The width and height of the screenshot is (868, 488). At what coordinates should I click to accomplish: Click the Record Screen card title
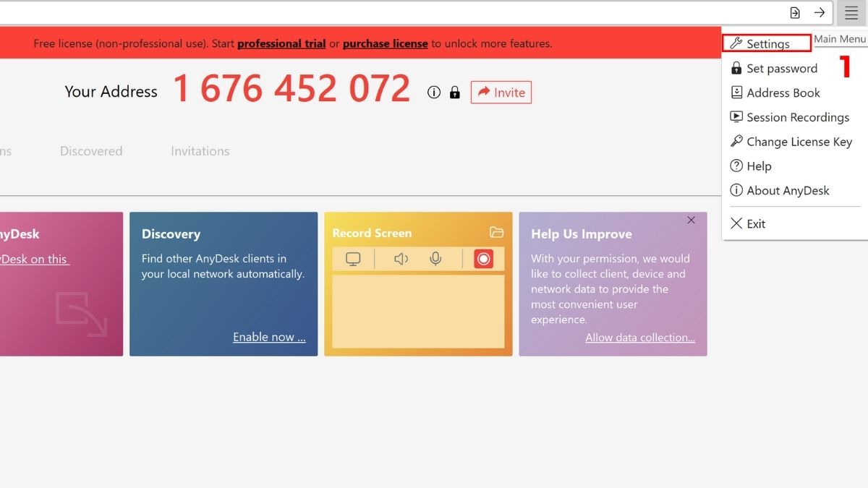372,234
